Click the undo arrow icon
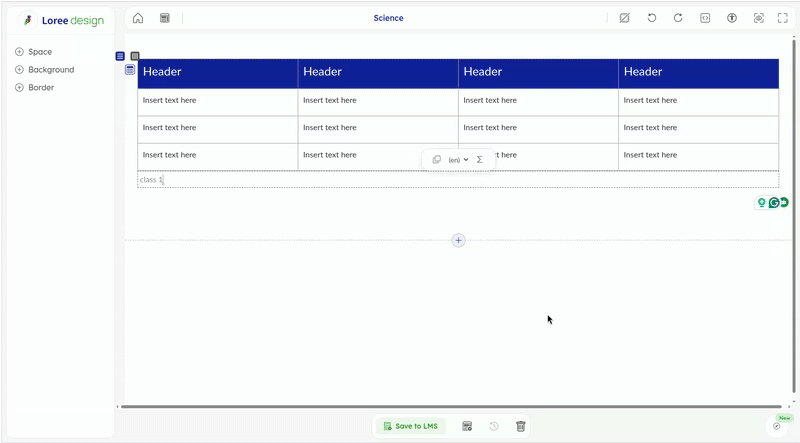Image resolution: width=800 pixels, height=443 pixels. pos(652,18)
